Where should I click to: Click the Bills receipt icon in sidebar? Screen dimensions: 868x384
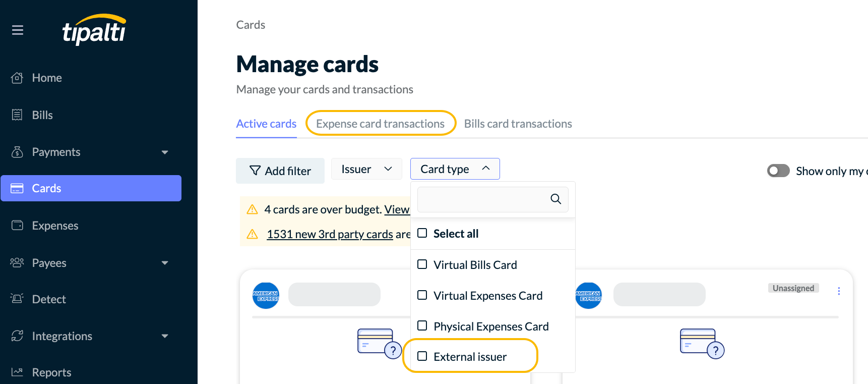[x=17, y=115]
